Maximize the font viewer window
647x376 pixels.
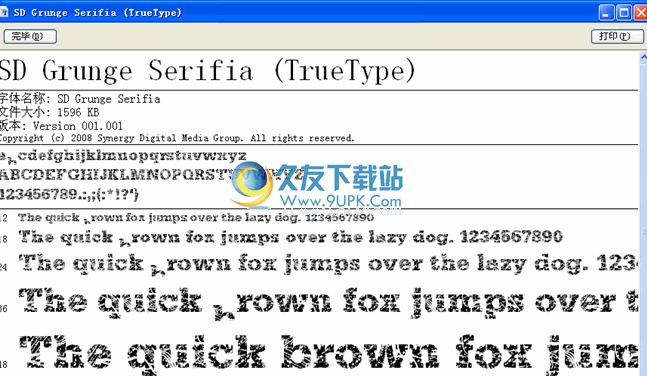[x=624, y=12]
